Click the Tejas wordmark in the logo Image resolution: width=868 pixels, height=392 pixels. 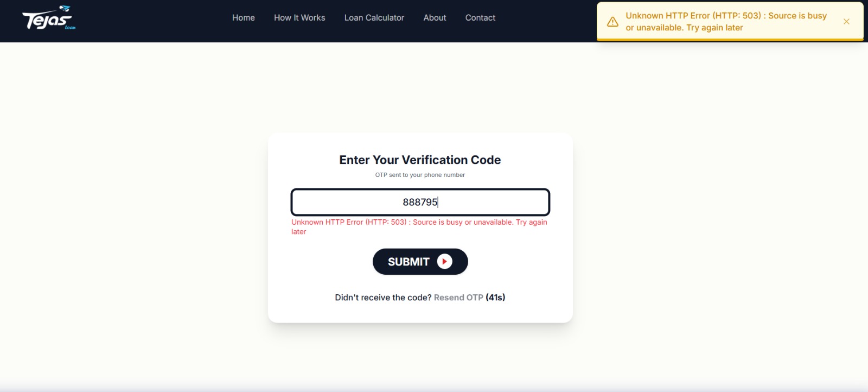(x=47, y=20)
